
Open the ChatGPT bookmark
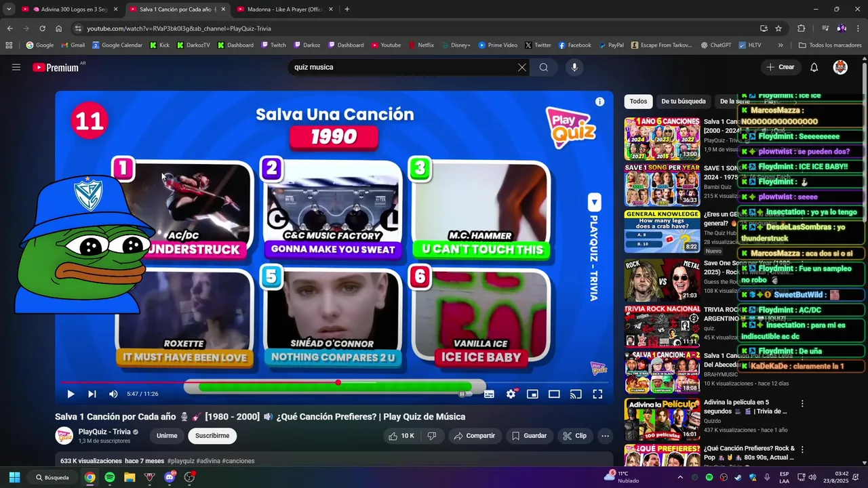point(715,45)
